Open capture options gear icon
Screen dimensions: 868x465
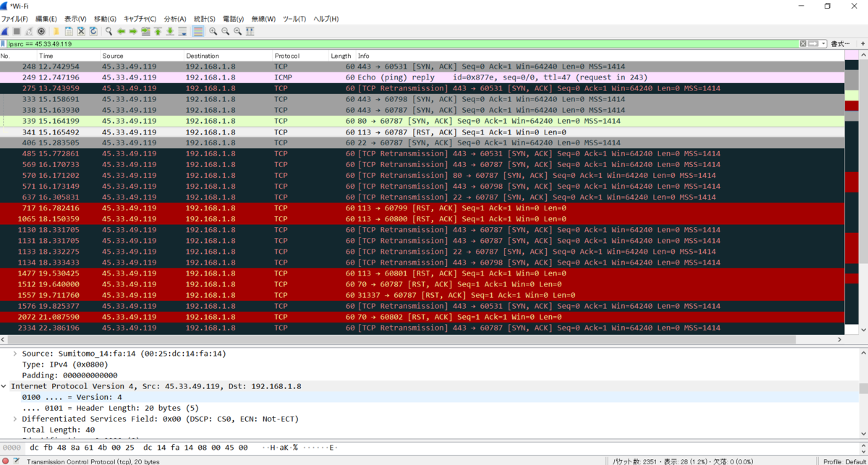click(41, 31)
